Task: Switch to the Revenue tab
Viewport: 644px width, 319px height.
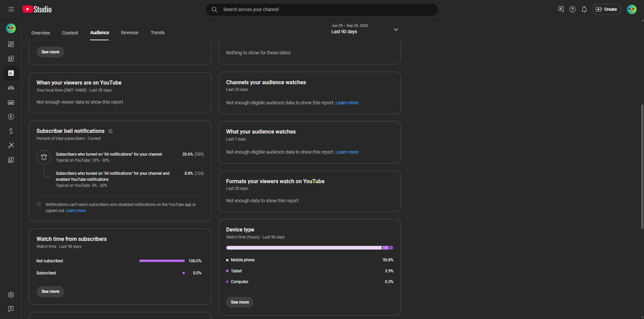Action: pyautogui.click(x=129, y=33)
